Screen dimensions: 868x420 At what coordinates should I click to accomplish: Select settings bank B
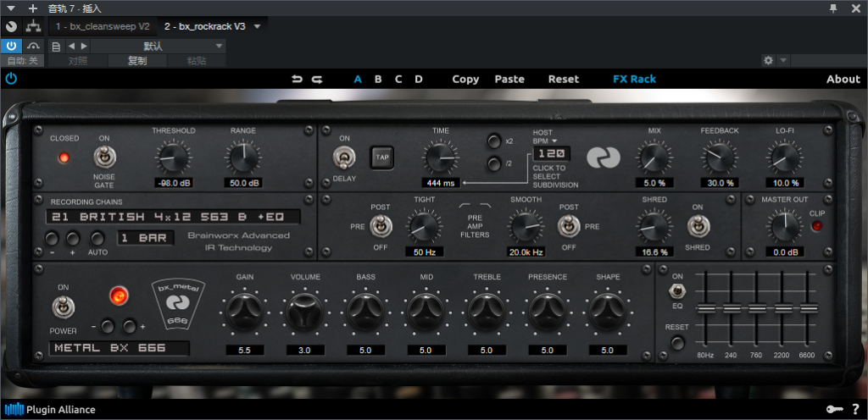click(378, 79)
